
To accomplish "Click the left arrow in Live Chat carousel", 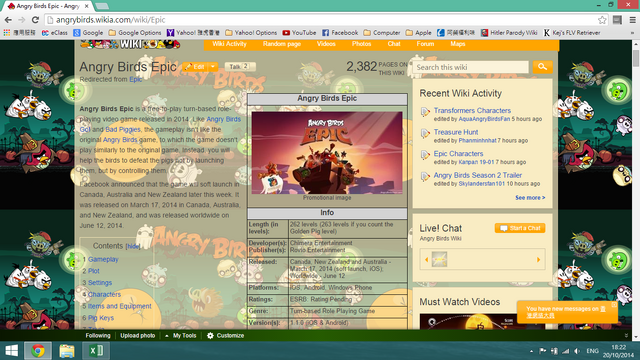I will pos(427,260).
